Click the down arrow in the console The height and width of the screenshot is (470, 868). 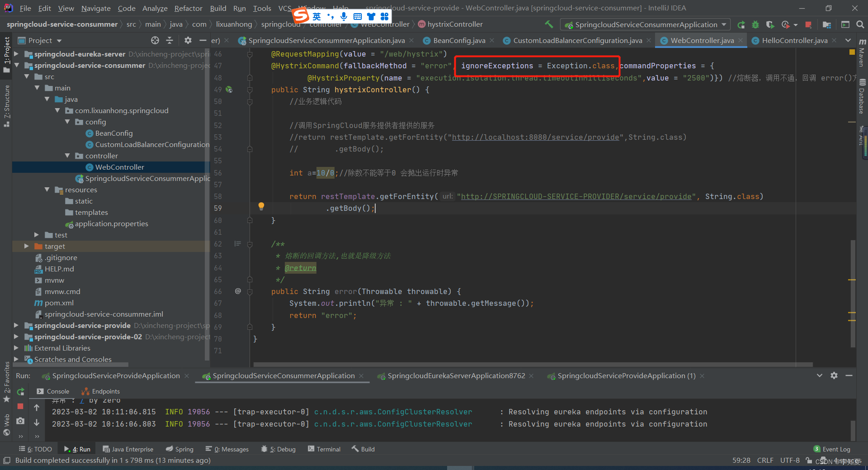pyautogui.click(x=37, y=422)
